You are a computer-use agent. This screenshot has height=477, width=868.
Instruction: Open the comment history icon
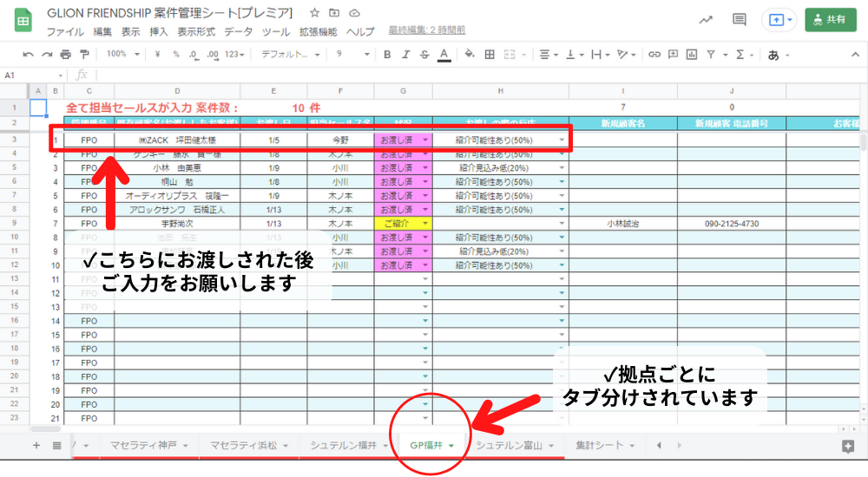(x=740, y=19)
